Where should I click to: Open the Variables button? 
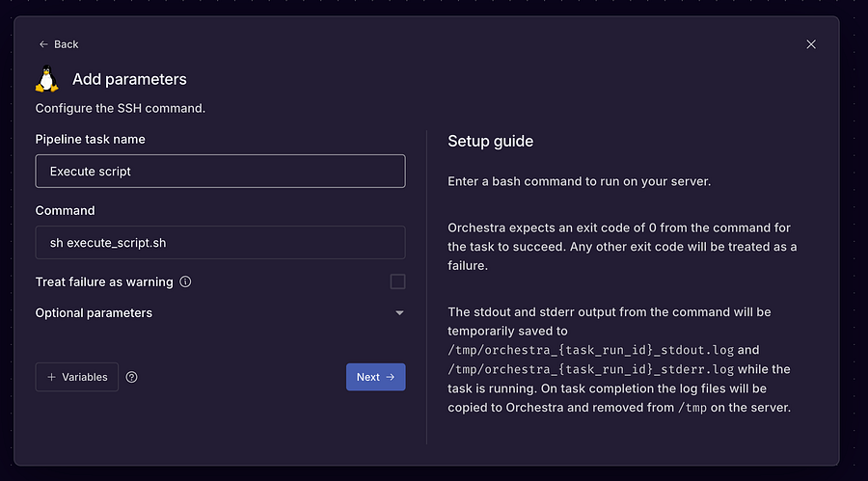click(77, 377)
